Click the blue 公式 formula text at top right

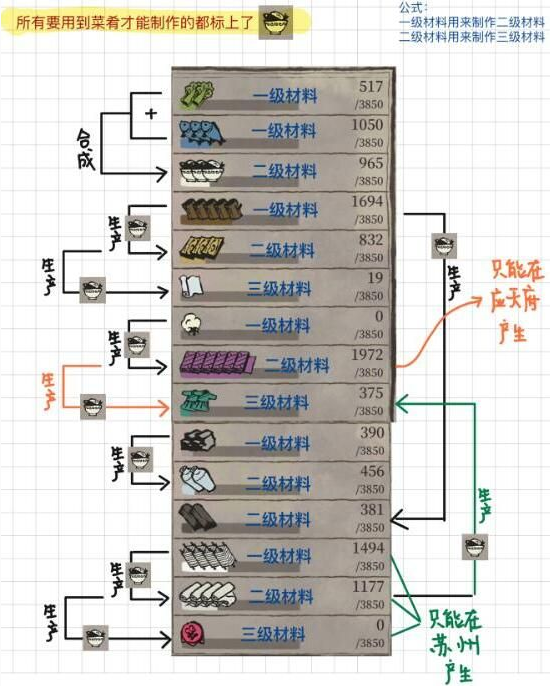[x=472, y=23]
